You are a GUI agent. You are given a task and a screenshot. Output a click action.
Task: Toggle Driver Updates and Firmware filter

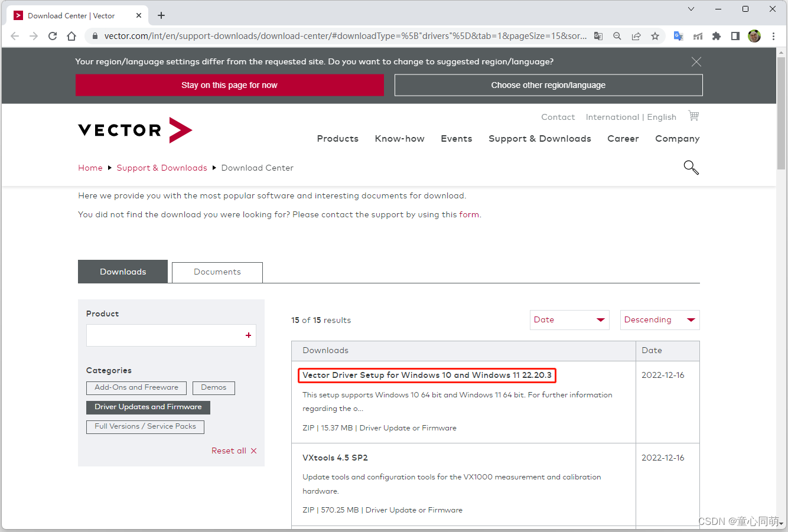tap(148, 407)
